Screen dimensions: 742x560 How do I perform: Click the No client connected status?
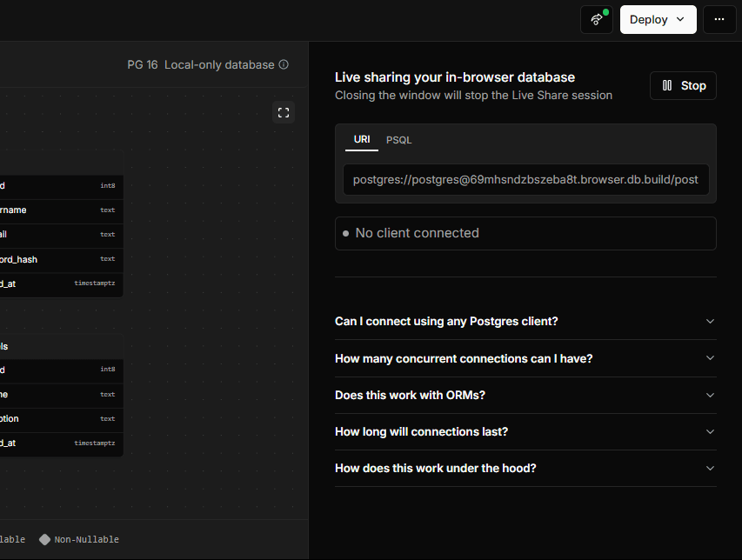525,233
